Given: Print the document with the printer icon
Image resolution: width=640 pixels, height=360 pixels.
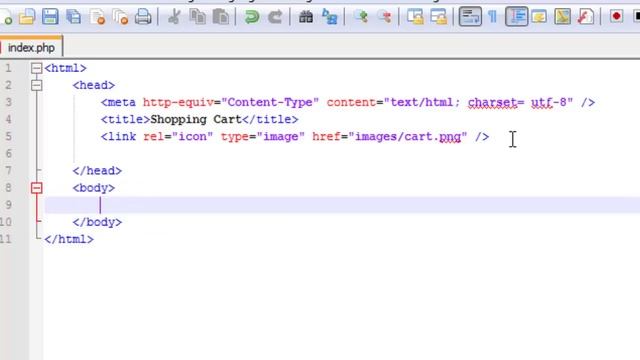Looking at the screenshot, I should pos(143,17).
